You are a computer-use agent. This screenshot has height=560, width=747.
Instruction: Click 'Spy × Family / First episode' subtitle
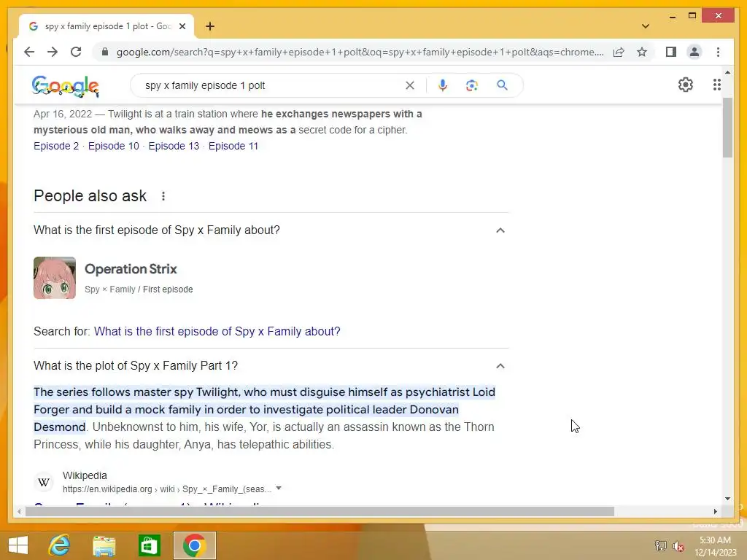coord(139,289)
